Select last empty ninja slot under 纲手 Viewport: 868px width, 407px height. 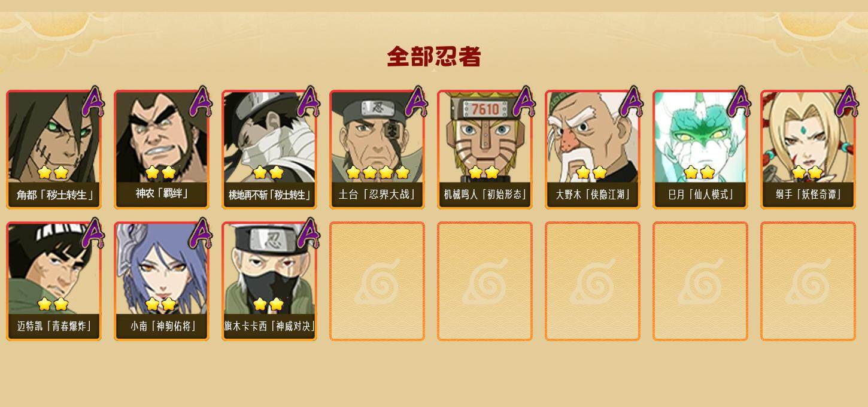pyautogui.click(x=808, y=281)
